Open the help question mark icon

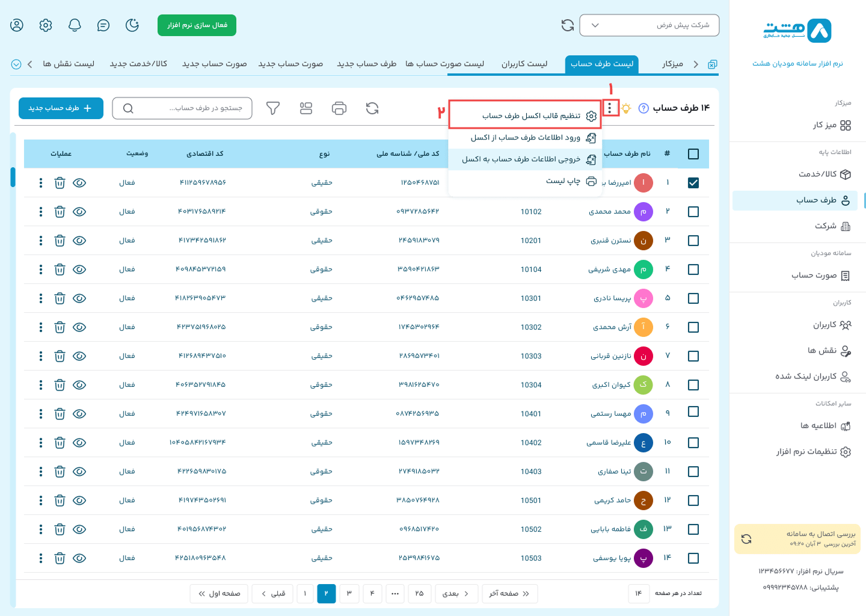coord(643,108)
